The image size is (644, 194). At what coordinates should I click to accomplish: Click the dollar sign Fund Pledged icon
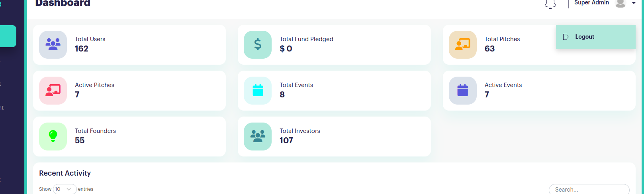click(258, 45)
